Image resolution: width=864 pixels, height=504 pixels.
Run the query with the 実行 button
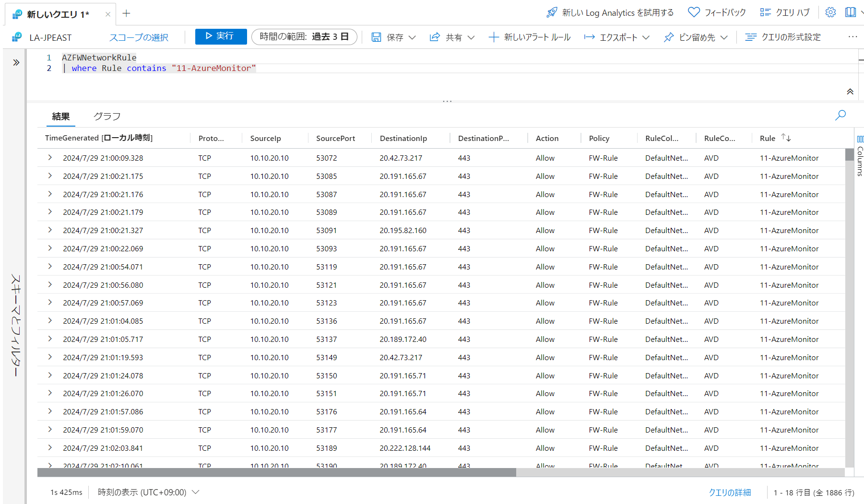coord(221,36)
